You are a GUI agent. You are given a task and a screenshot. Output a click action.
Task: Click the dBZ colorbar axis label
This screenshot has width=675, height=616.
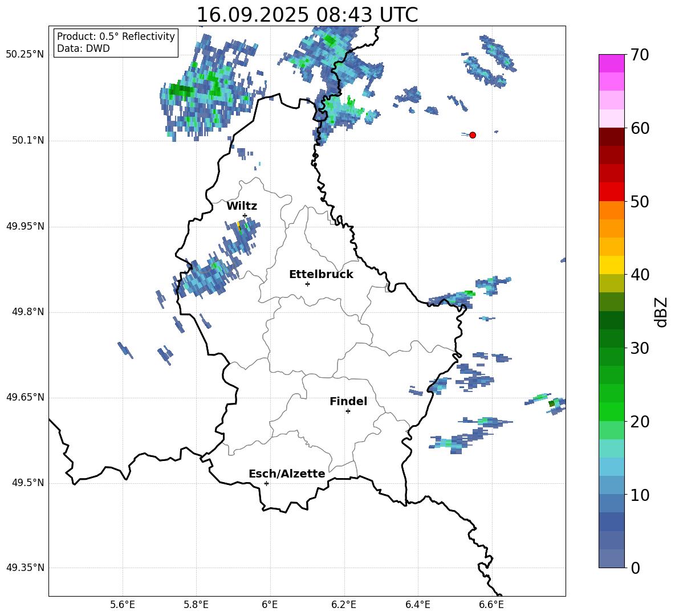[660, 312]
